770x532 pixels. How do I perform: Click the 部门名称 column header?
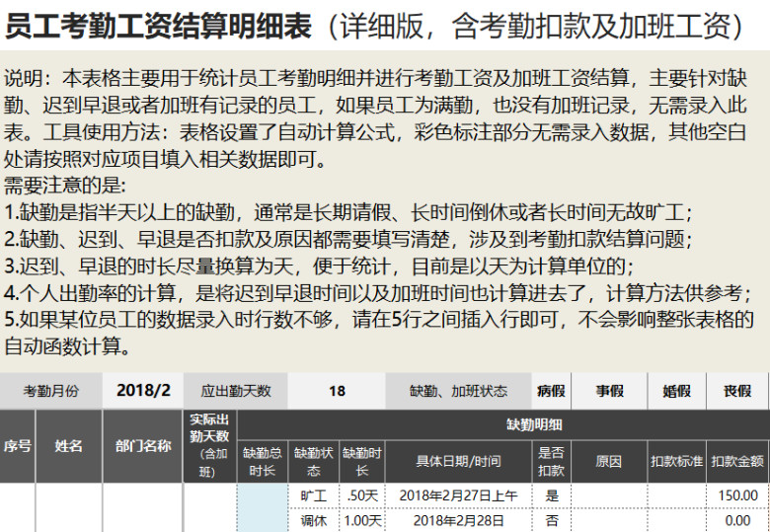[143, 446]
